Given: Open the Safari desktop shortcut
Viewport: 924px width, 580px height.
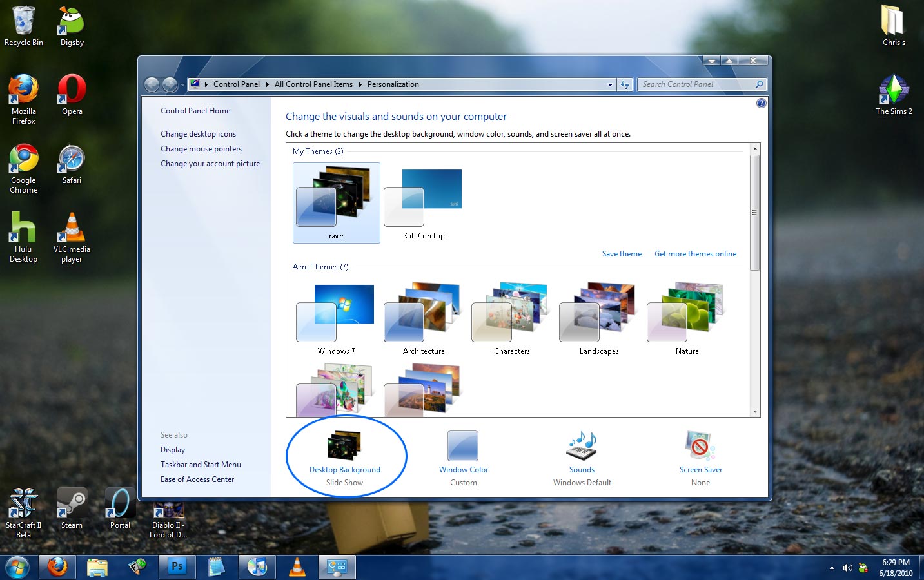Looking at the screenshot, I should [72, 164].
